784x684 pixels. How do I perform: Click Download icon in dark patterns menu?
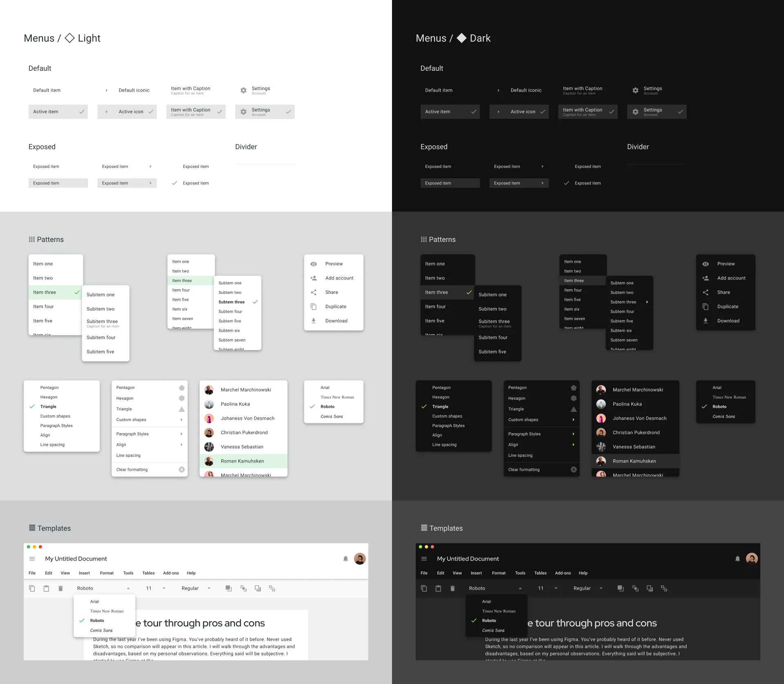[706, 321]
